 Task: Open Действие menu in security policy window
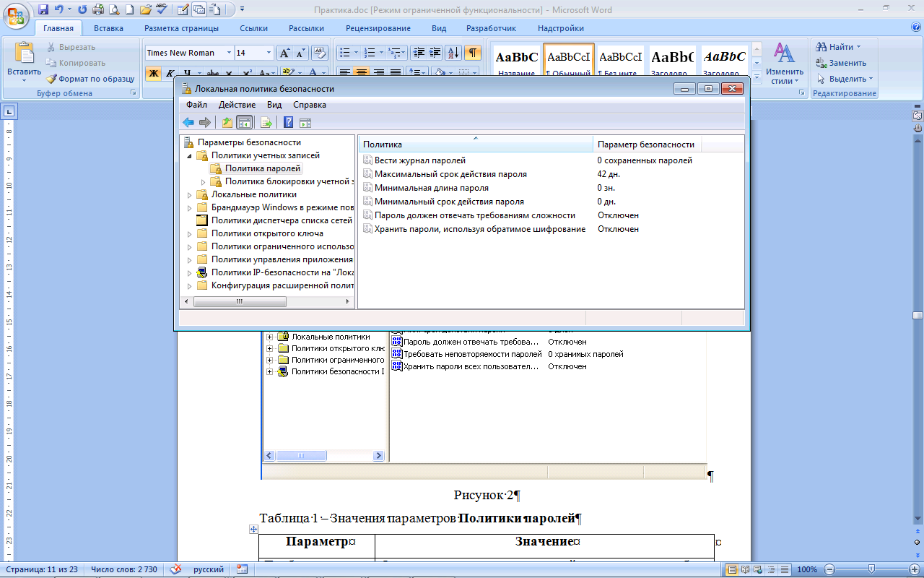click(x=237, y=105)
